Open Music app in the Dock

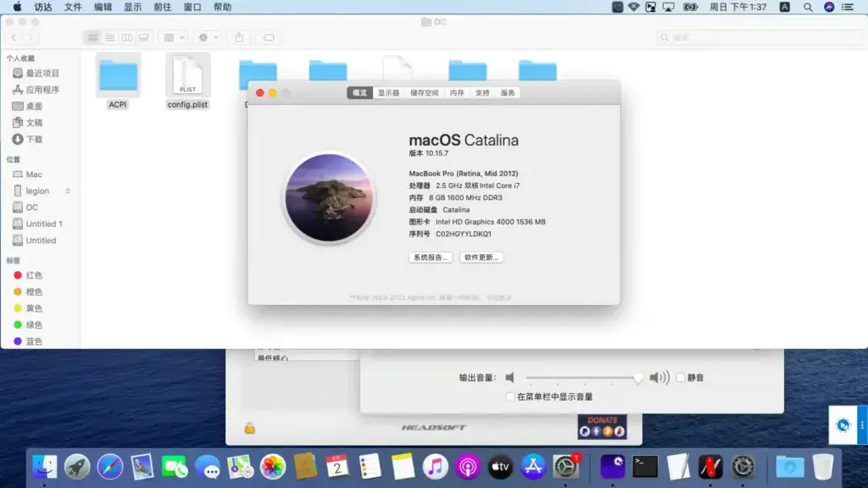435,467
